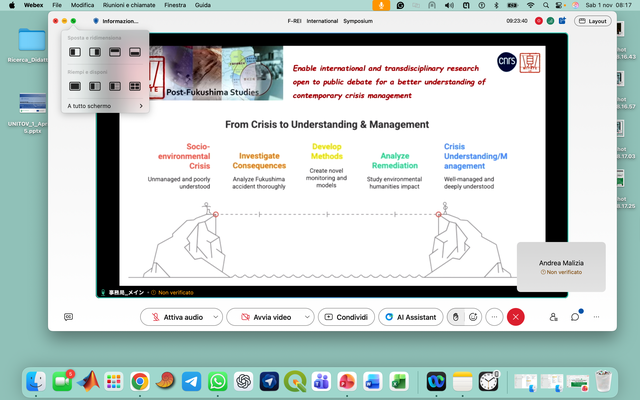The height and width of the screenshot is (400, 640).
Task: Launch MATLAB from the Dock
Action: point(88,381)
